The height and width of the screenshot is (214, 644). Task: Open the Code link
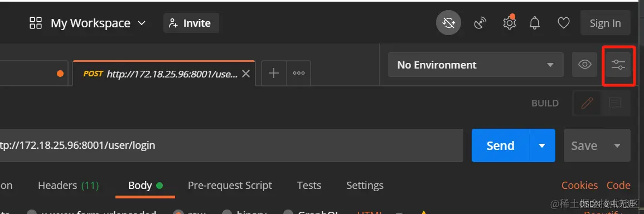[x=618, y=186]
